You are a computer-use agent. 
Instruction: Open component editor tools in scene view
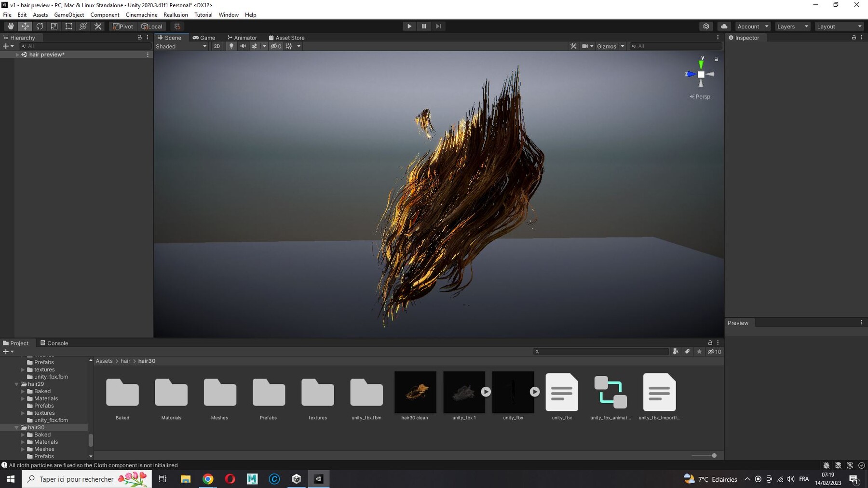point(573,46)
